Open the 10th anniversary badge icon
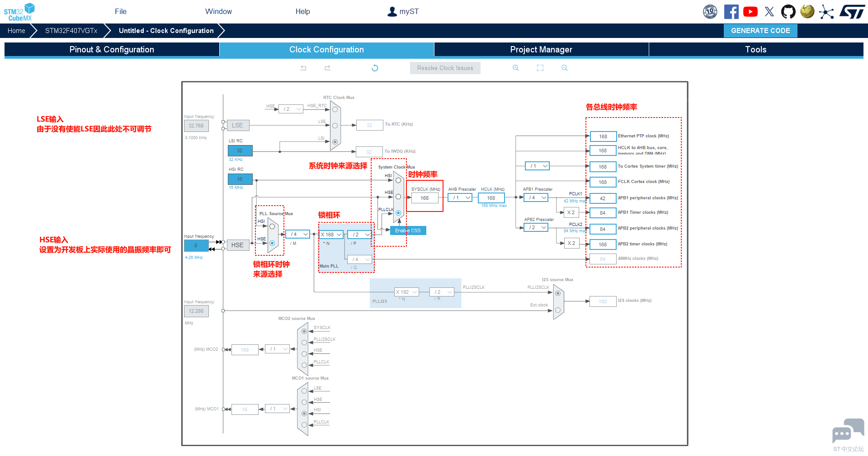 point(710,12)
